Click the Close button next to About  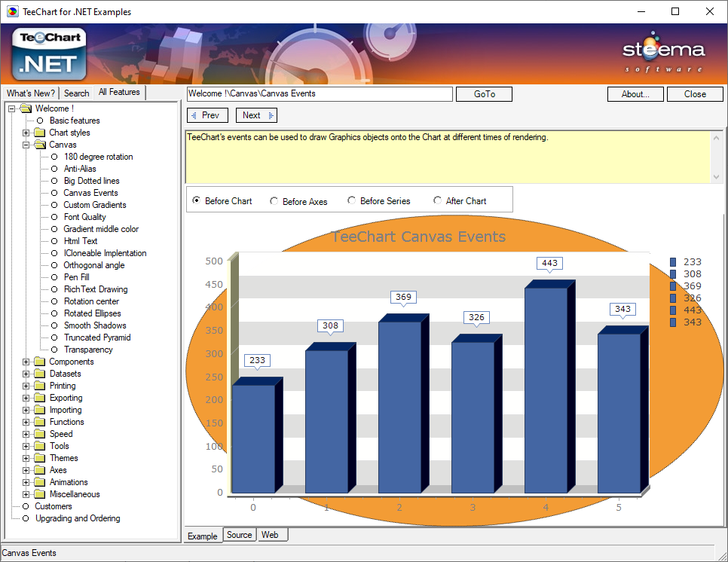point(695,94)
